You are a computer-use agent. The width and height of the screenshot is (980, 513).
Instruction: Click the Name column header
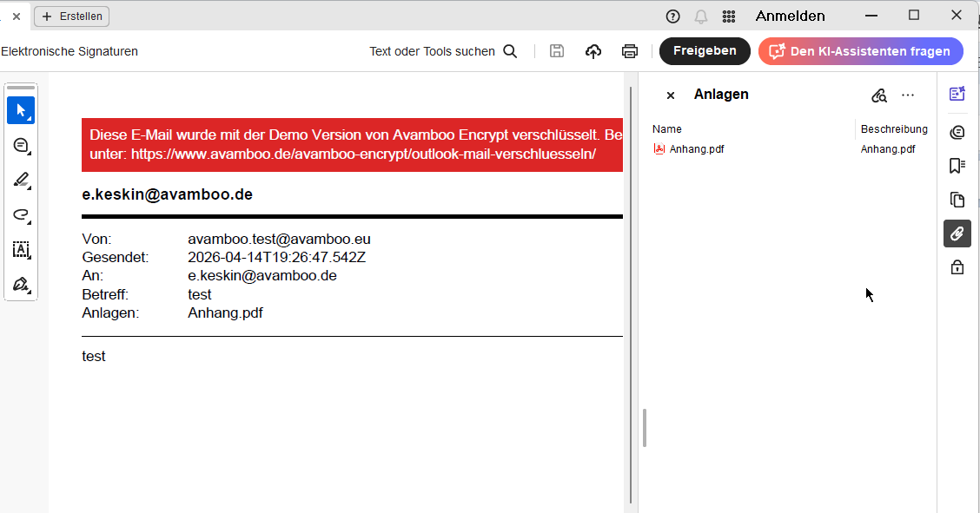[667, 129]
